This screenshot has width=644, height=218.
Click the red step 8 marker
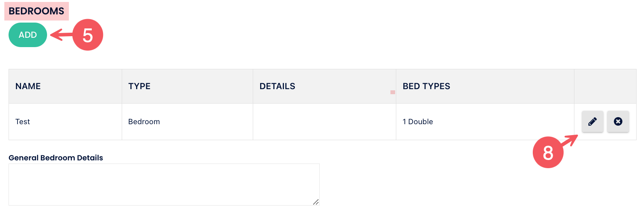point(548,152)
